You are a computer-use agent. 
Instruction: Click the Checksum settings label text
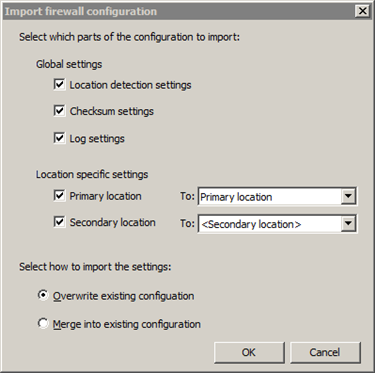tap(112, 111)
